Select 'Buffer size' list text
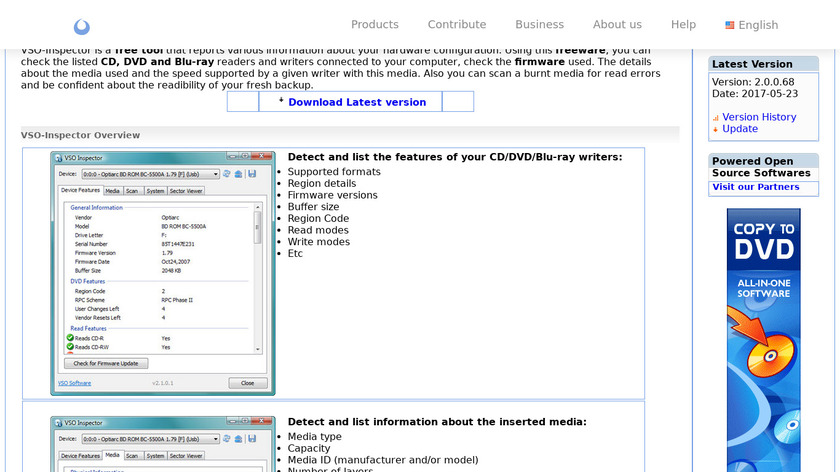Image resolution: width=840 pixels, height=472 pixels. (x=313, y=207)
